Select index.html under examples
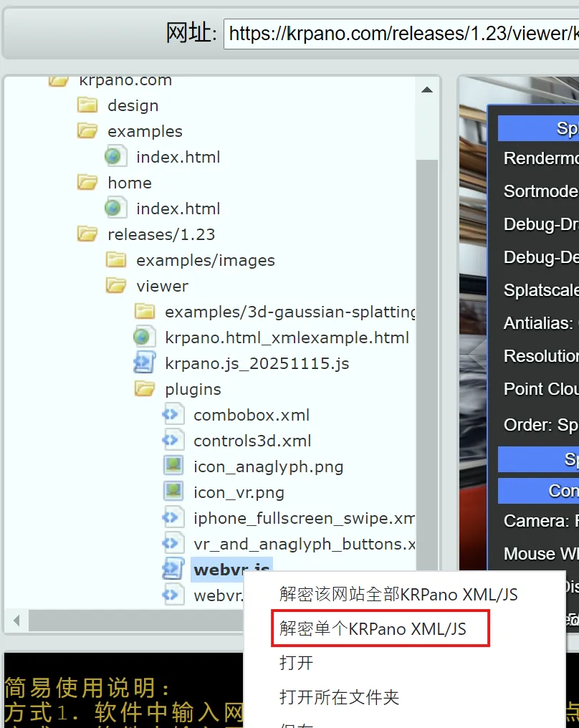The width and height of the screenshot is (579, 728). coord(178,158)
